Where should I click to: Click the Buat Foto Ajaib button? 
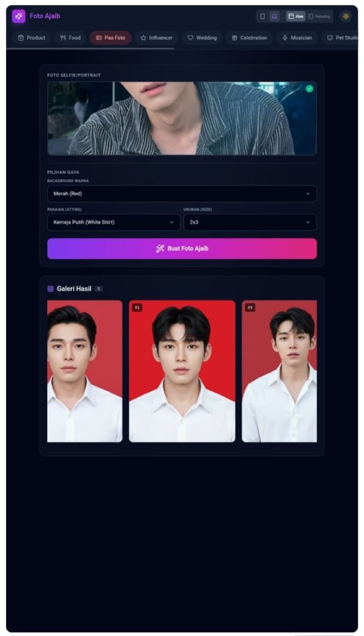(182, 248)
